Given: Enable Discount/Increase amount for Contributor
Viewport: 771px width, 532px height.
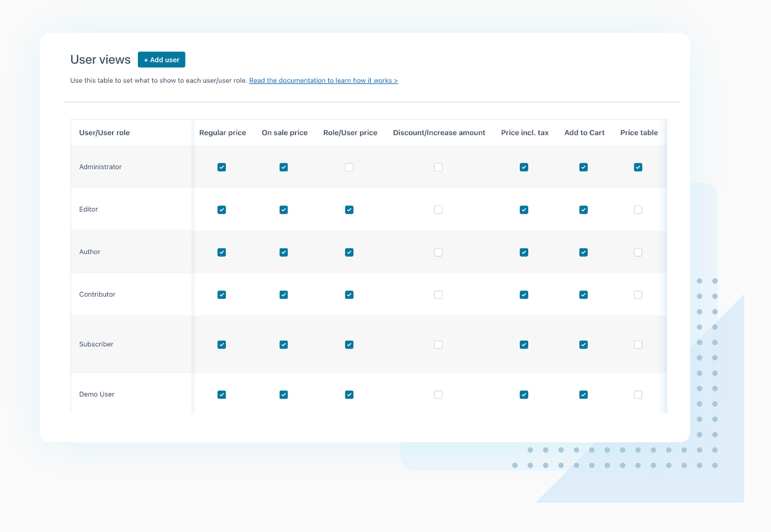Looking at the screenshot, I should 438,294.
